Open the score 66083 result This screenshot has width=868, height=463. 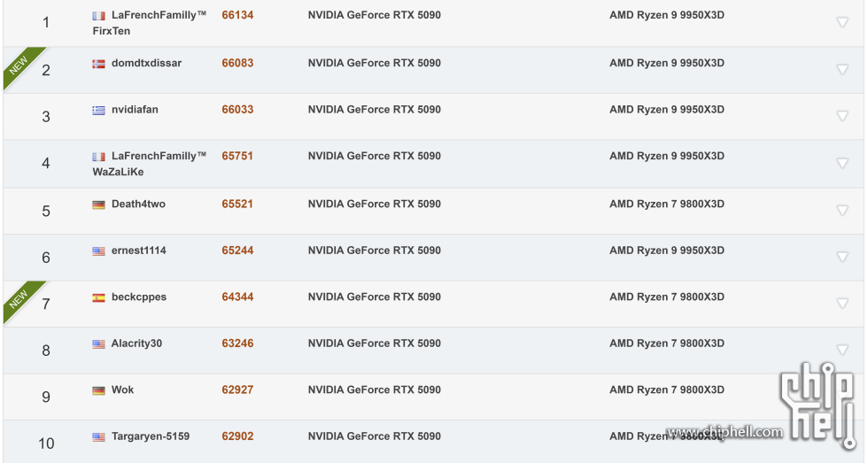(237, 63)
